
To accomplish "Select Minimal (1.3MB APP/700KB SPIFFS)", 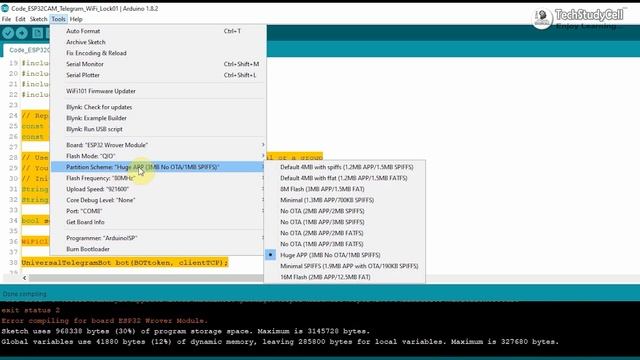I will pos(344,200).
